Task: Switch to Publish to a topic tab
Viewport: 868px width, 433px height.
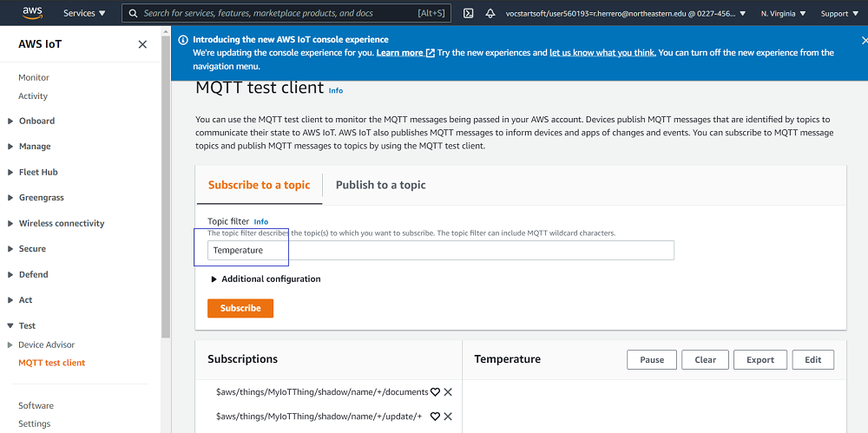Action: click(380, 185)
